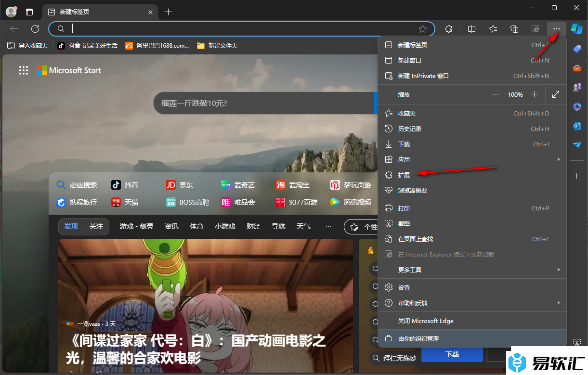Image resolution: width=588 pixels, height=375 pixels.
Task: Open the 京东 quick link
Action: (x=180, y=185)
